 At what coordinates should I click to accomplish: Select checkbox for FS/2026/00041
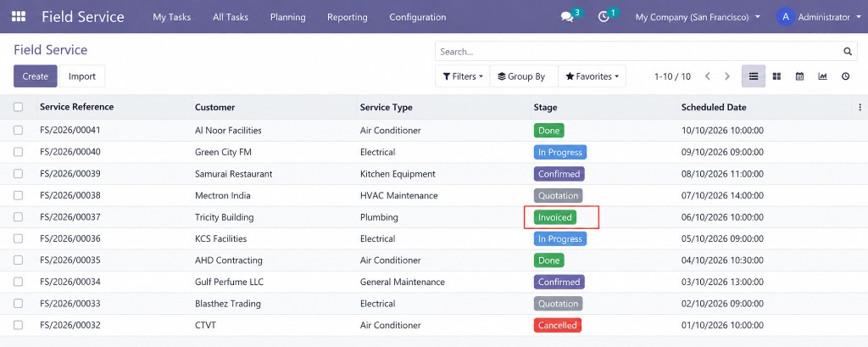(x=19, y=131)
